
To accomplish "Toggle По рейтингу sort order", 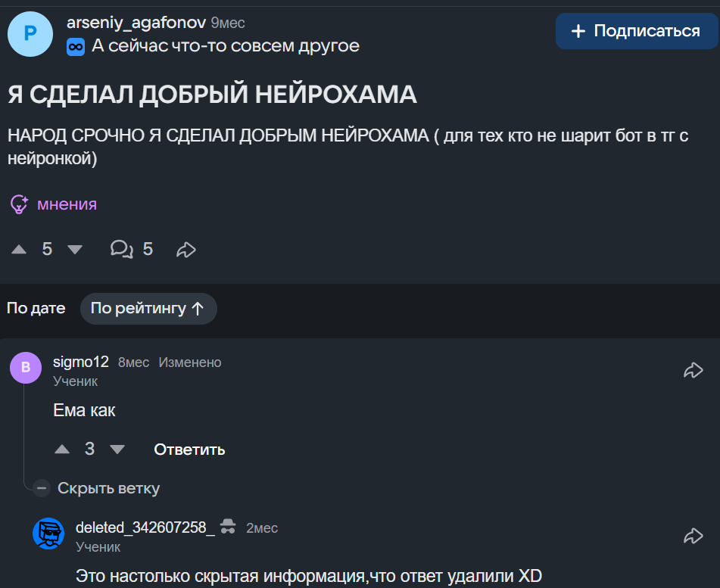I will [x=148, y=309].
